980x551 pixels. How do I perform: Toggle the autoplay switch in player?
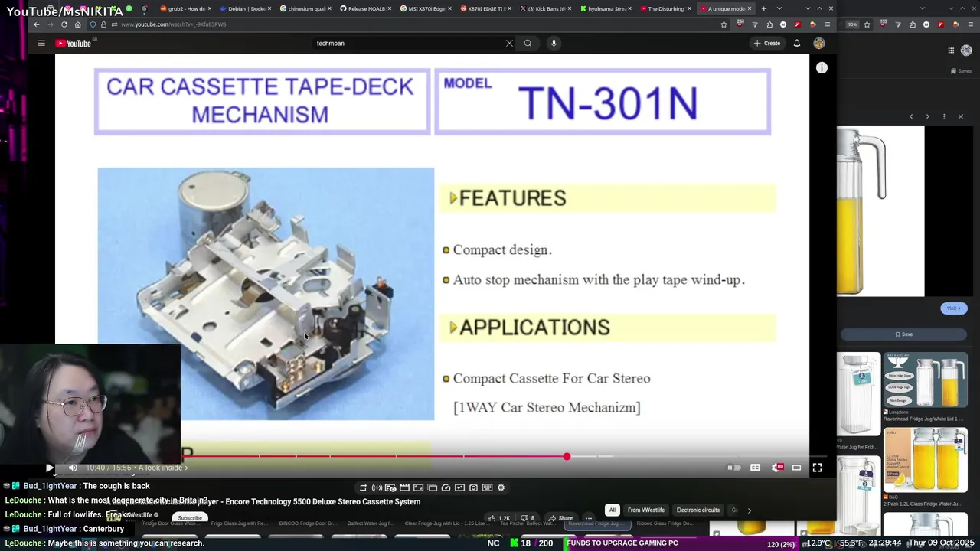(733, 468)
